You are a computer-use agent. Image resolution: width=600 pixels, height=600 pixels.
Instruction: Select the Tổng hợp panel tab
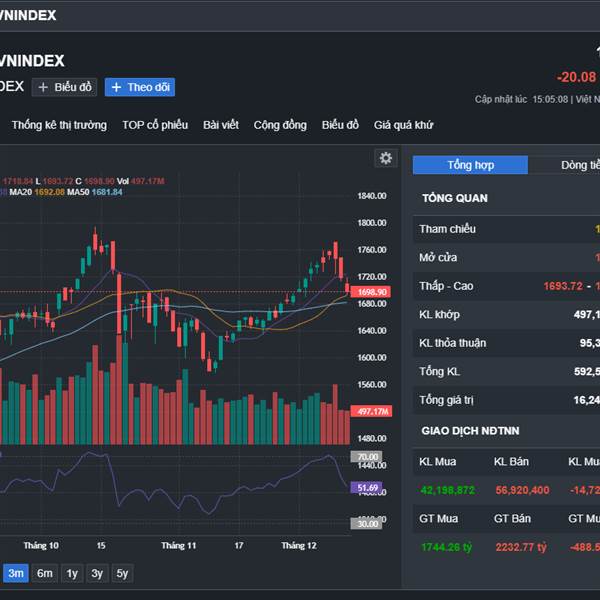coord(470,165)
